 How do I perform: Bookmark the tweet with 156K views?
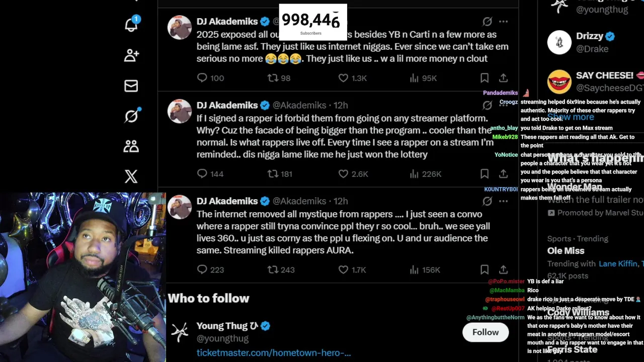484,269
